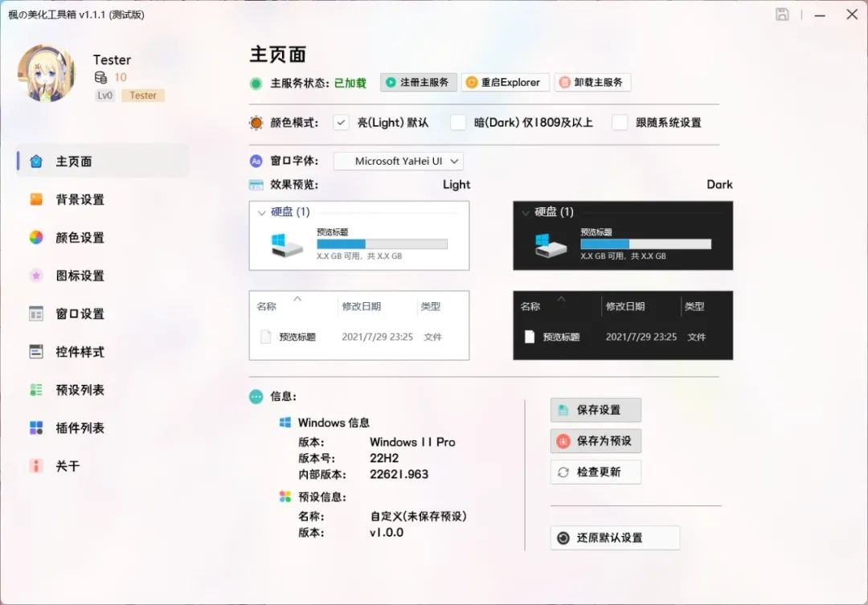Click the 还原默认设置 button
The width and height of the screenshot is (868, 605).
point(615,538)
